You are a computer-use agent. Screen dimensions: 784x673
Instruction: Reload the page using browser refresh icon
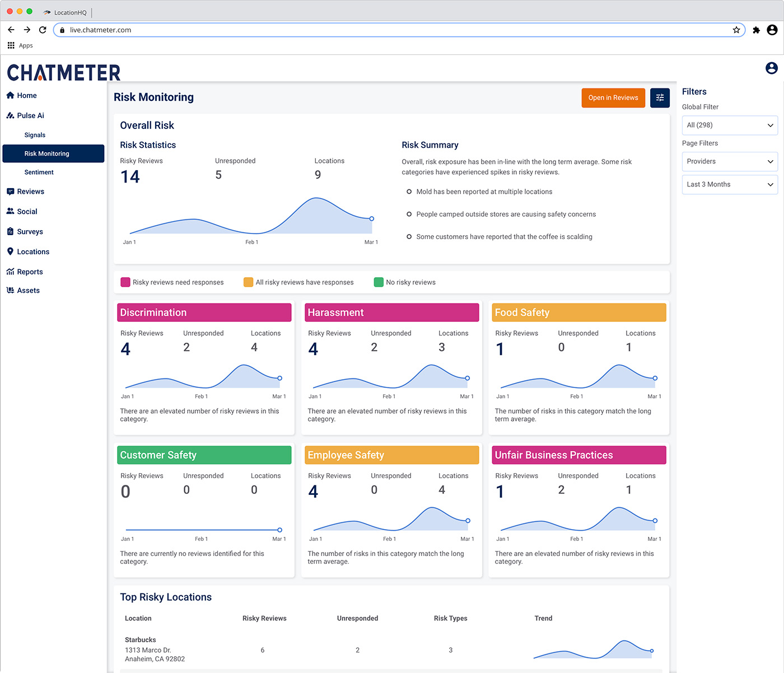(43, 30)
